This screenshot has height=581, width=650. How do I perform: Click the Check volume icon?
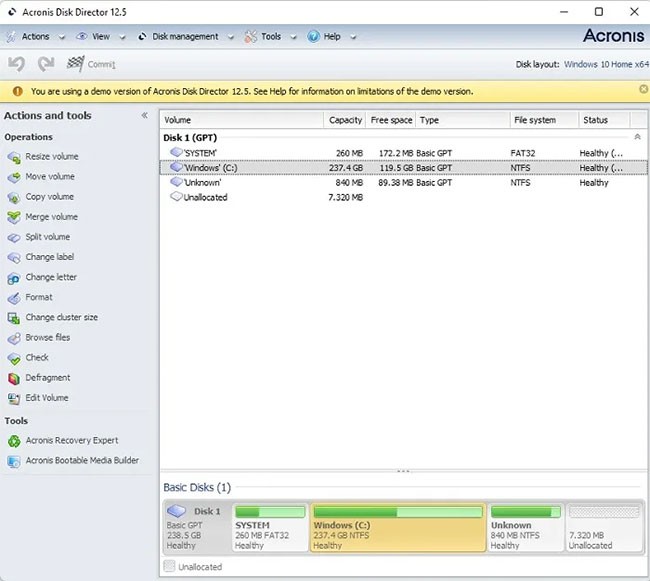pos(14,358)
